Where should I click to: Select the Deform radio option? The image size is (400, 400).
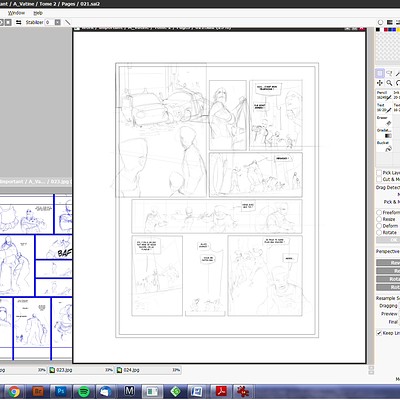(x=379, y=226)
